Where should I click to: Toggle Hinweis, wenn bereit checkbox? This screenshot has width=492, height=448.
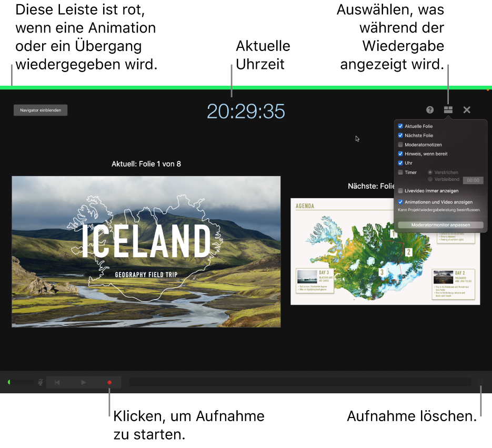(x=400, y=154)
